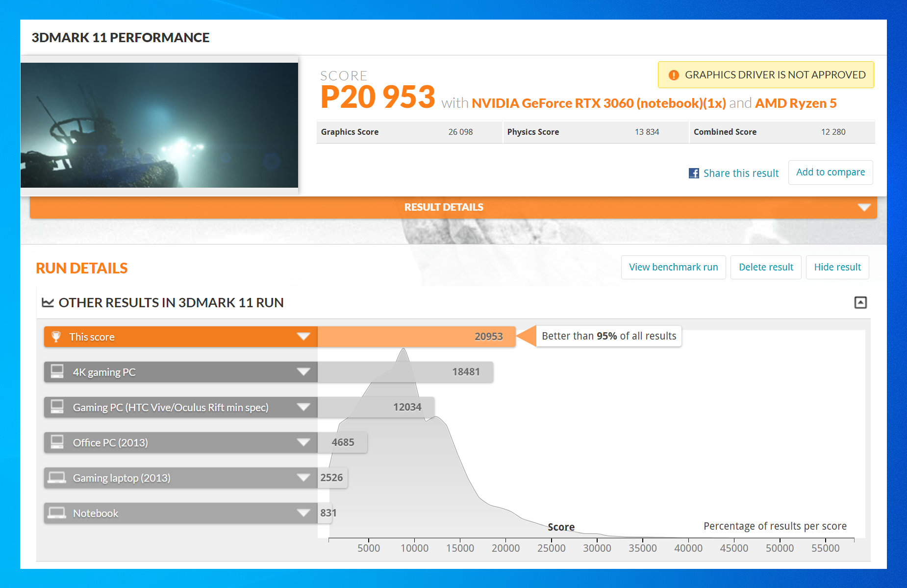Open the This score dropdown arrow

[303, 337]
